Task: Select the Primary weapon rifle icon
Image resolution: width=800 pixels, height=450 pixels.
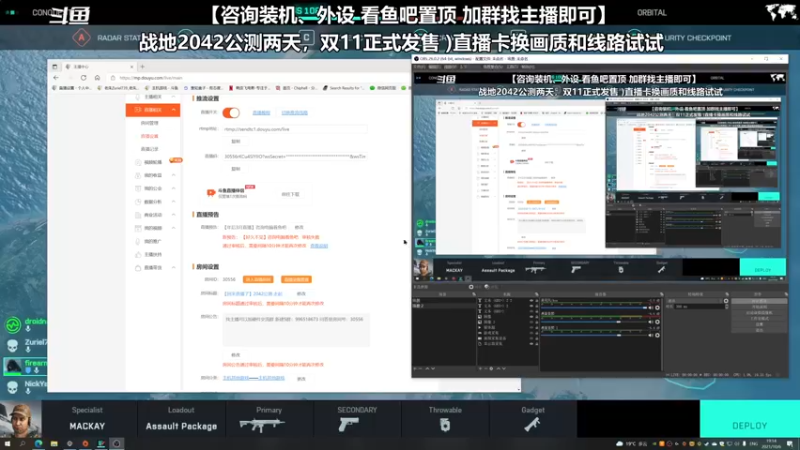Action: (x=261, y=424)
